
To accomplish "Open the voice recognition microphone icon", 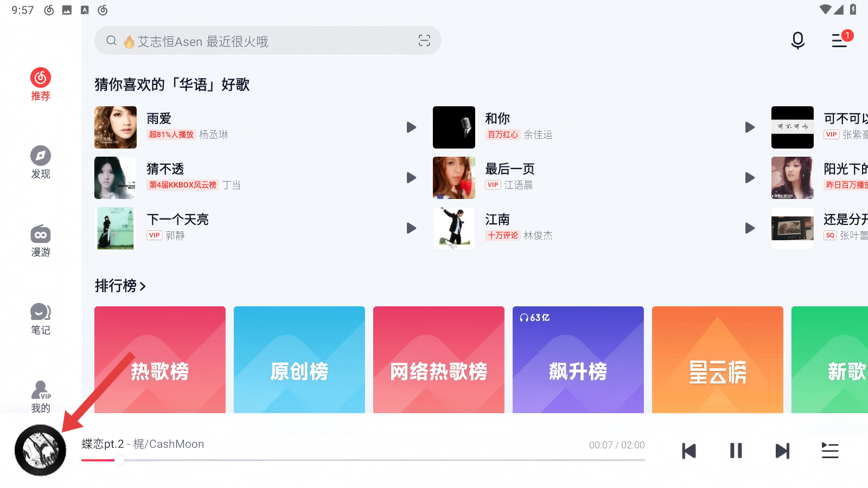I will click(x=797, y=41).
